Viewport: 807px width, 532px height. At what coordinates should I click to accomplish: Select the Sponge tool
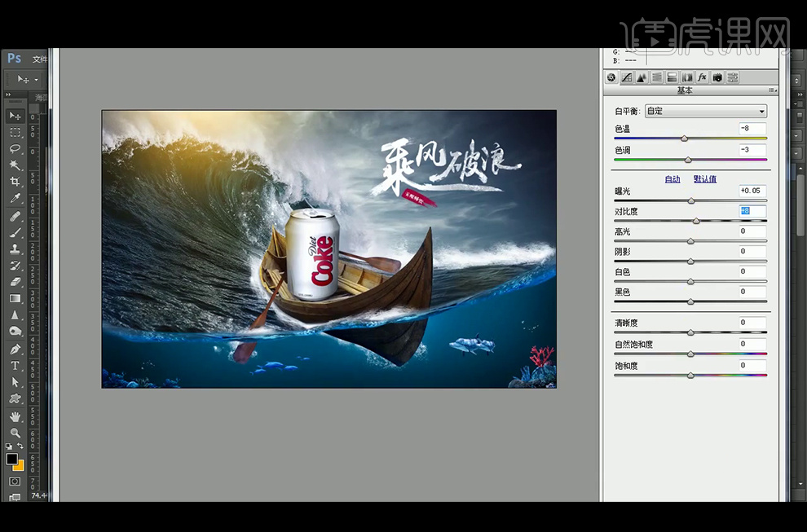(x=15, y=332)
